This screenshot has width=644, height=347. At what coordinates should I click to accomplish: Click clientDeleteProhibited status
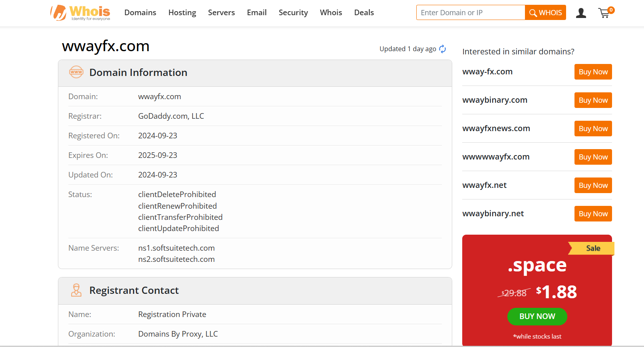[177, 195]
